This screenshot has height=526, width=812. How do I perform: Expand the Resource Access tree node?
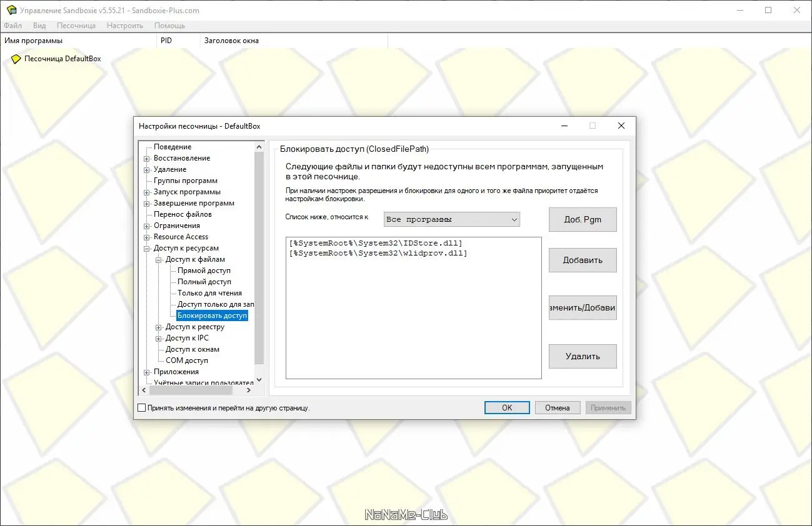[147, 237]
